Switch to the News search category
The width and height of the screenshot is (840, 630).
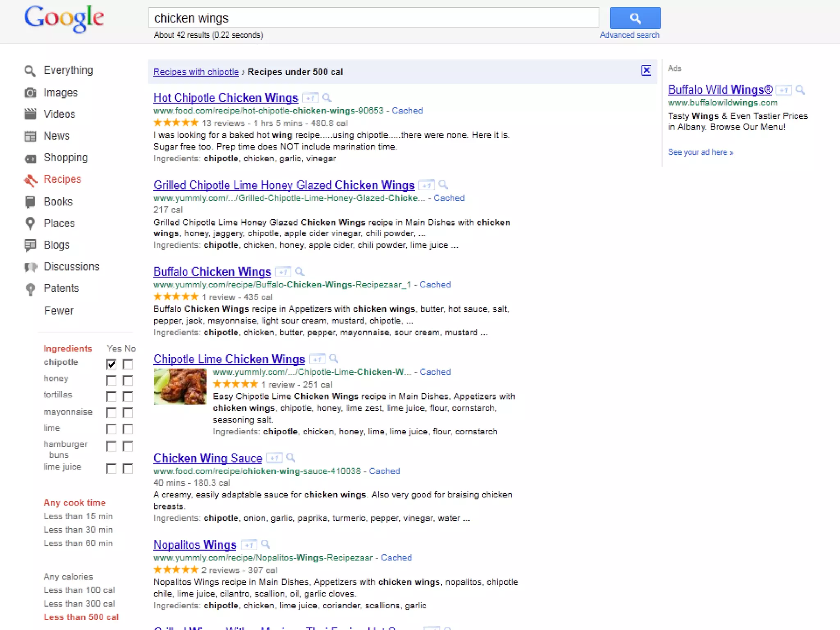[56, 136]
